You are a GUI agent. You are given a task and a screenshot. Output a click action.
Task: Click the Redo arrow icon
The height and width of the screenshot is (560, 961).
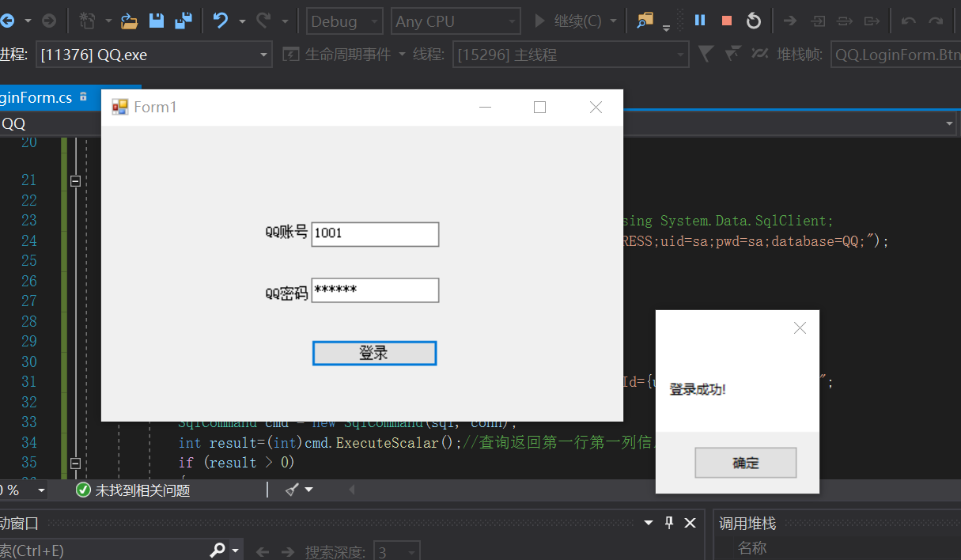tap(263, 21)
